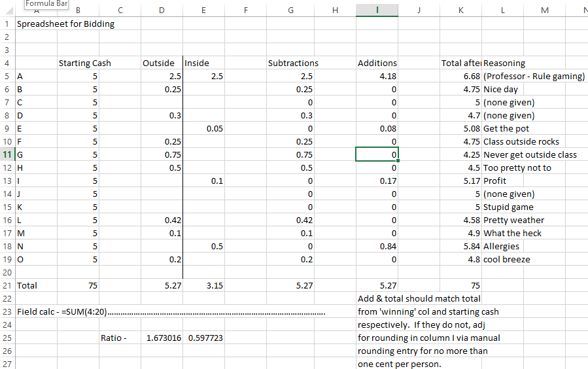Viewport: 588px width, 369px height.
Task: Click the '(Professor - Rule gaming)' cell
Action: [534, 77]
